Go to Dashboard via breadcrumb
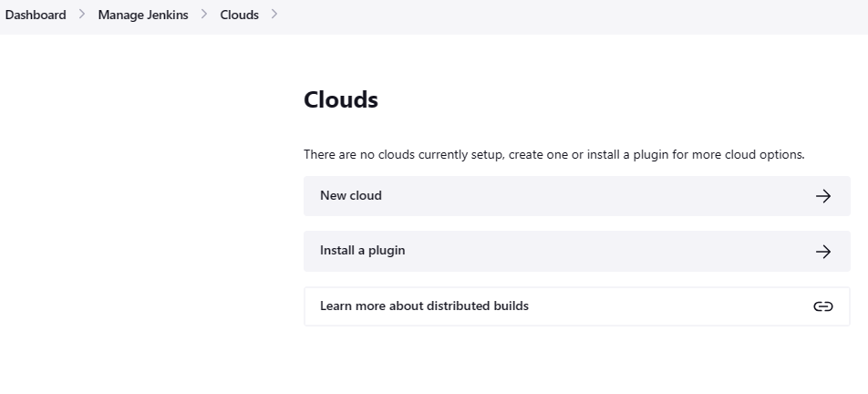 click(36, 15)
